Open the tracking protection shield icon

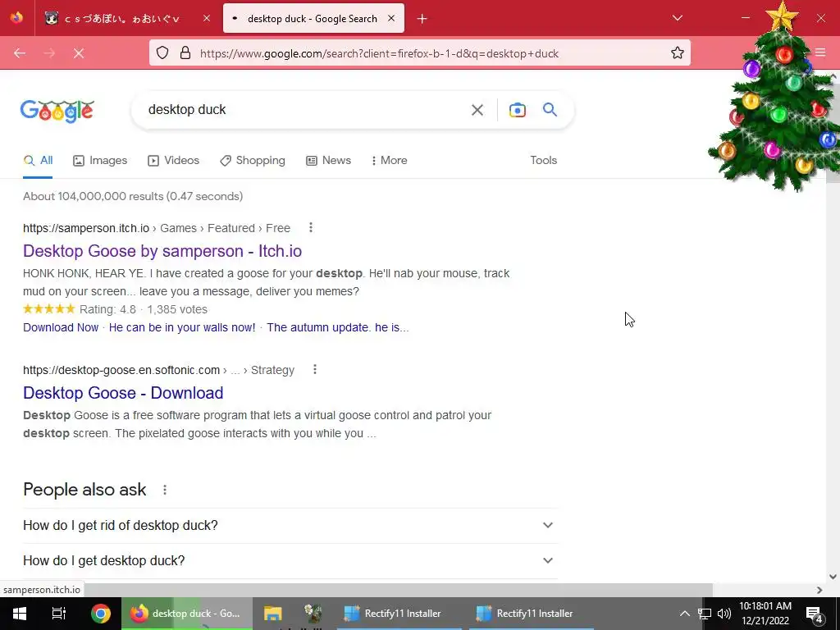(x=162, y=53)
